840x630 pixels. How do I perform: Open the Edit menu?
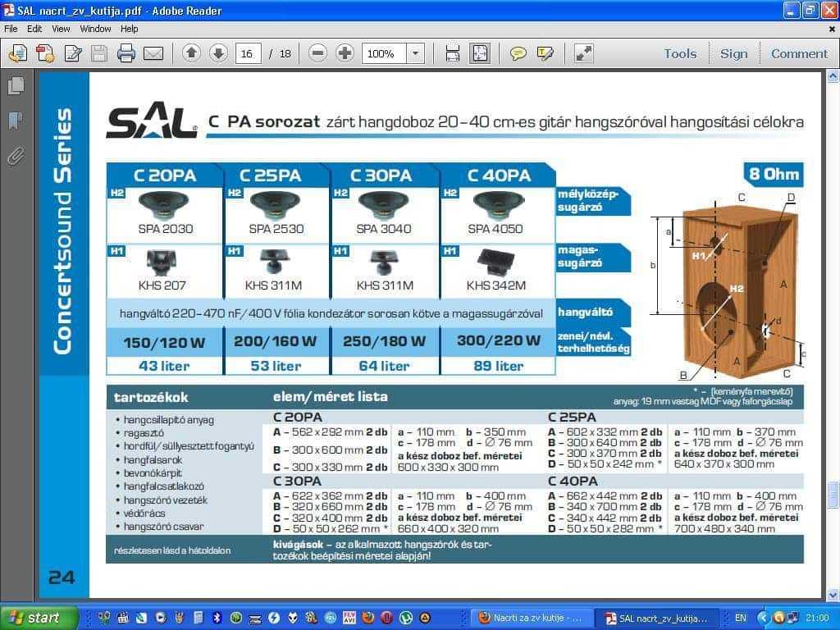(34, 29)
